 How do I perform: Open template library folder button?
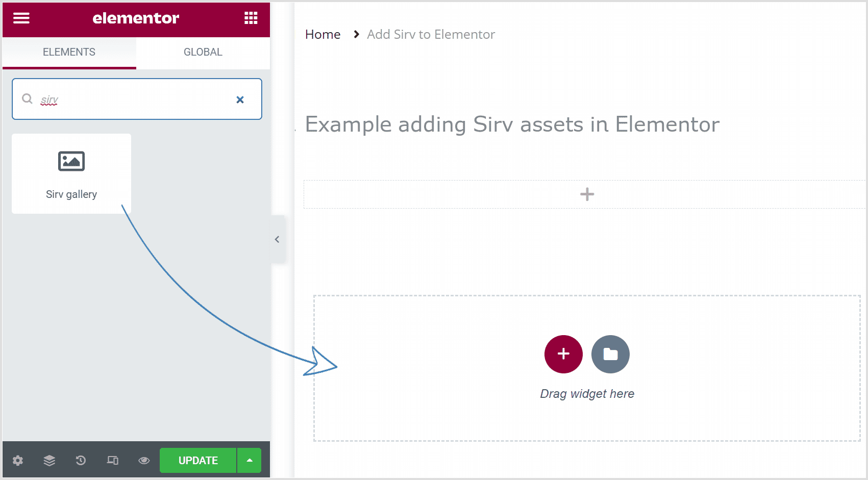pyautogui.click(x=610, y=354)
